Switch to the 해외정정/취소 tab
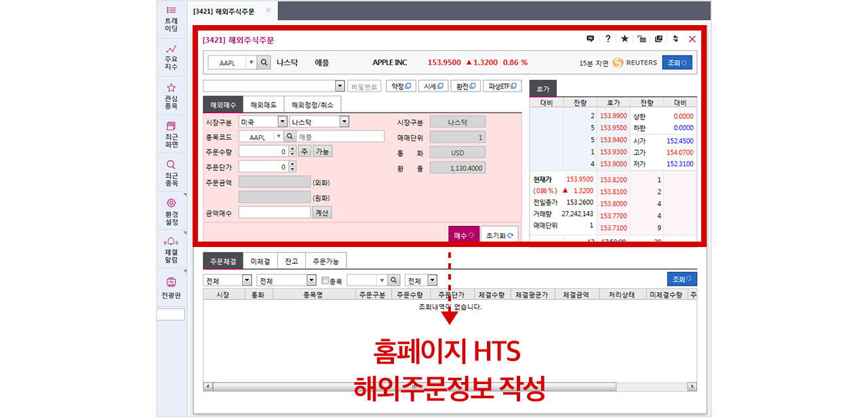 (313, 105)
